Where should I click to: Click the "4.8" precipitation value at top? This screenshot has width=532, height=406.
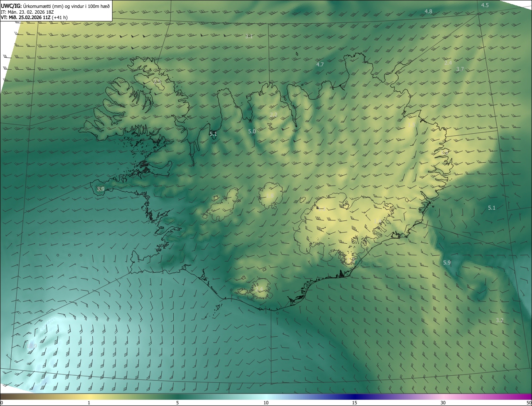click(429, 11)
